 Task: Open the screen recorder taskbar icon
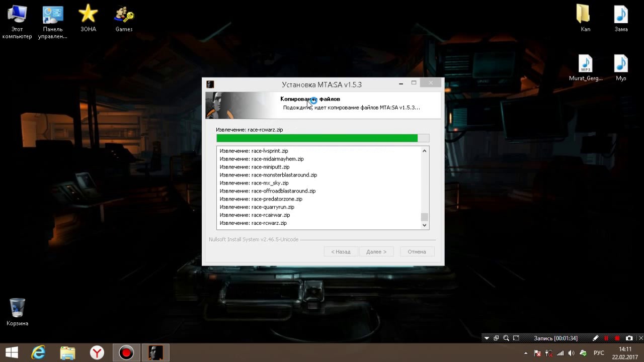(126, 352)
